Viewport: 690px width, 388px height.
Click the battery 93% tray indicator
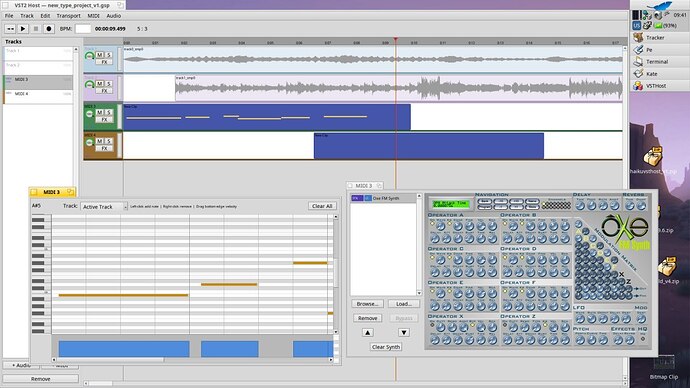[665, 26]
